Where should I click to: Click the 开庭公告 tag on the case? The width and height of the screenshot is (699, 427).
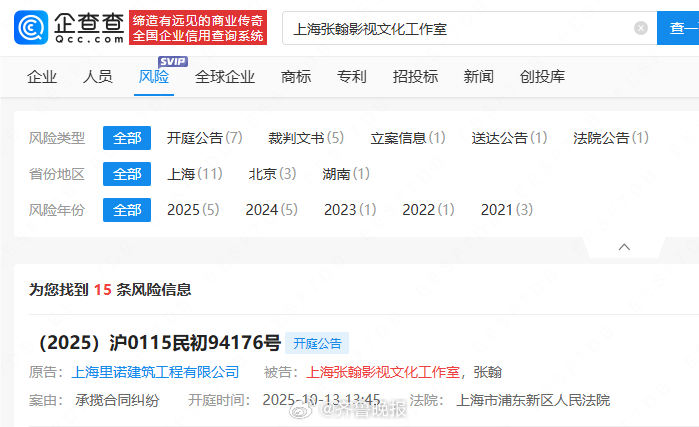(x=317, y=343)
